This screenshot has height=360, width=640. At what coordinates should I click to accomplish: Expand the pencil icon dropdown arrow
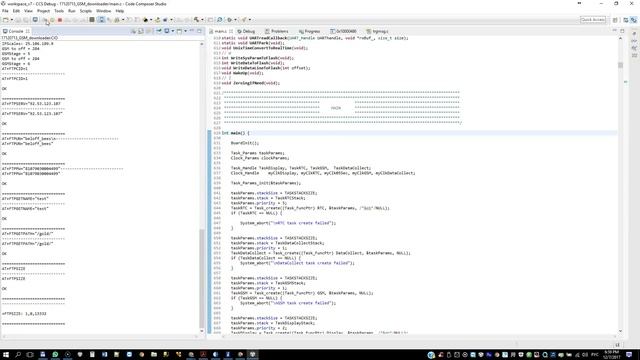(x=250, y=20)
